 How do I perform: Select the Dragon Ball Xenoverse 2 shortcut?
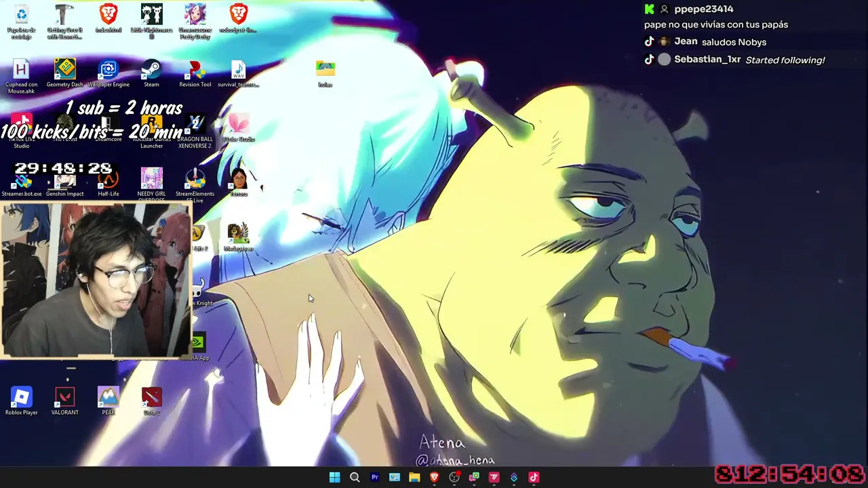195,131
